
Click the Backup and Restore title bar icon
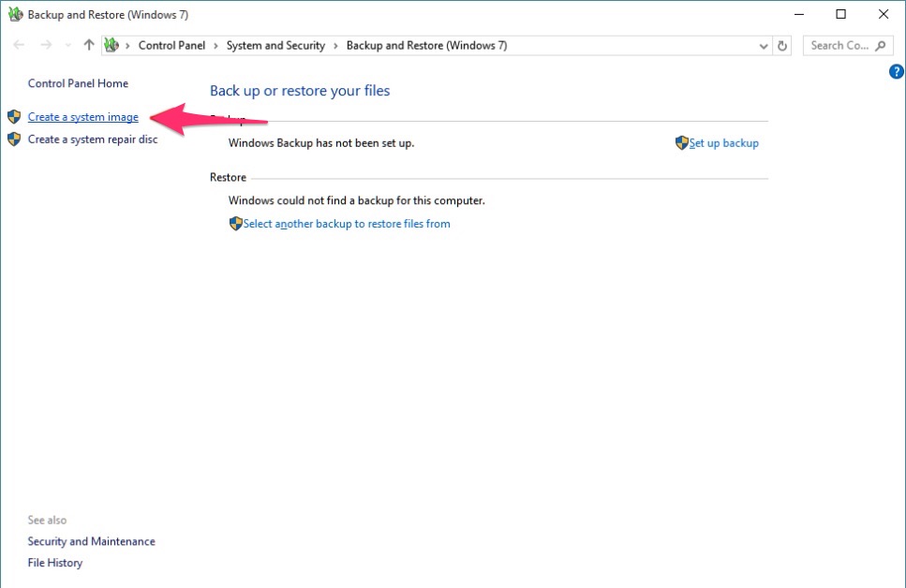(15, 14)
